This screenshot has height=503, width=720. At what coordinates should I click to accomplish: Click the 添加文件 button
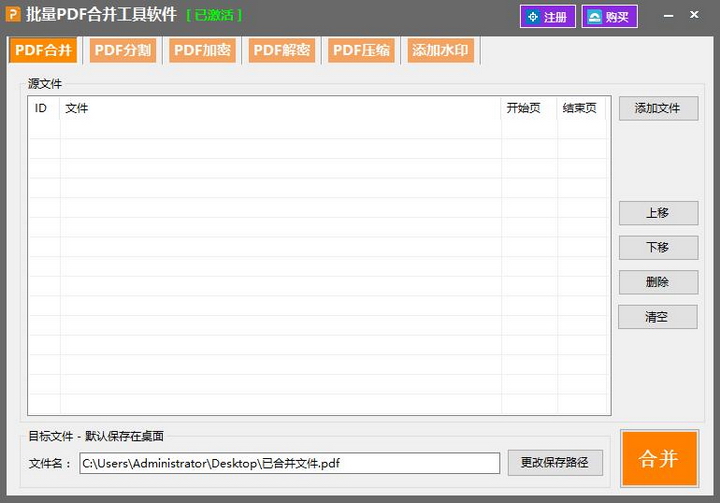[x=658, y=108]
